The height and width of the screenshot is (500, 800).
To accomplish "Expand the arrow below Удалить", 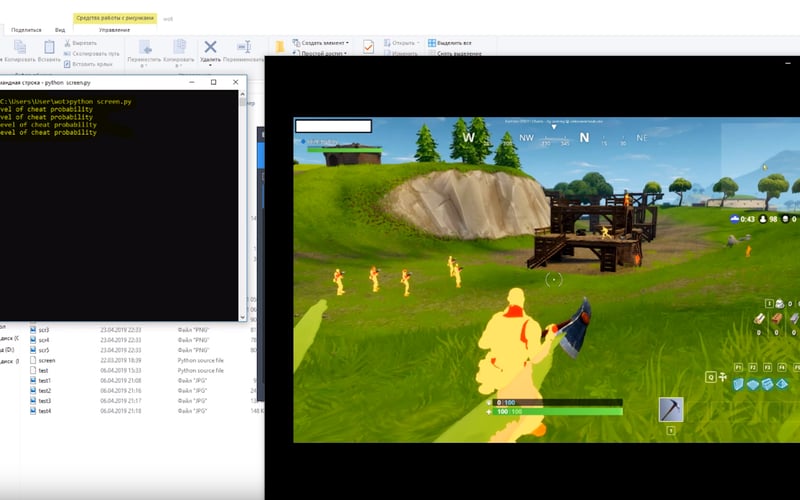I will 210,65.
